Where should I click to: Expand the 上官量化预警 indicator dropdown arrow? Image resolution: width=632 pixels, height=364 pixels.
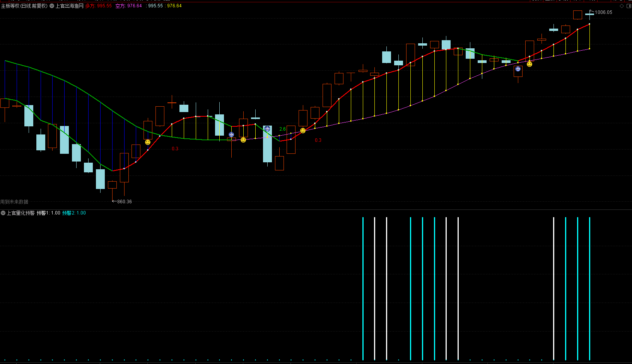3,213
